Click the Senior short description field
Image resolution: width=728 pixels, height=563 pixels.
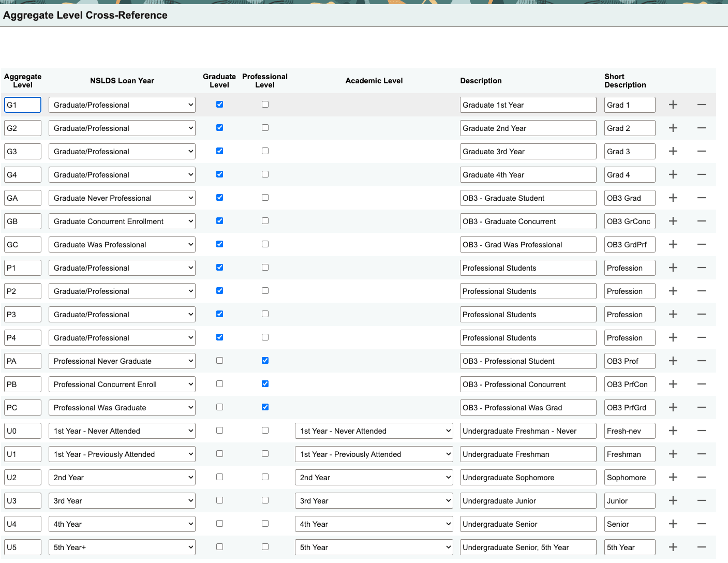click(x=630, y=524)
